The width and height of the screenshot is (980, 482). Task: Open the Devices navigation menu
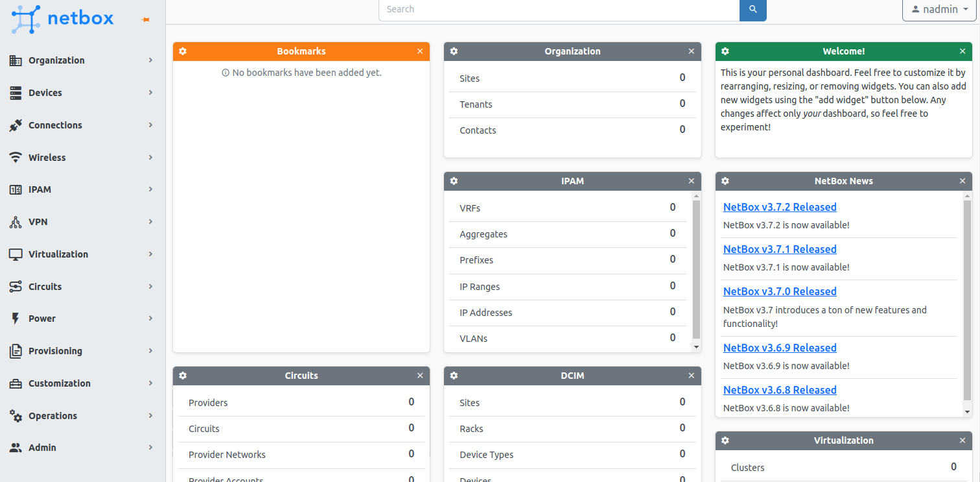click(82, 93)
